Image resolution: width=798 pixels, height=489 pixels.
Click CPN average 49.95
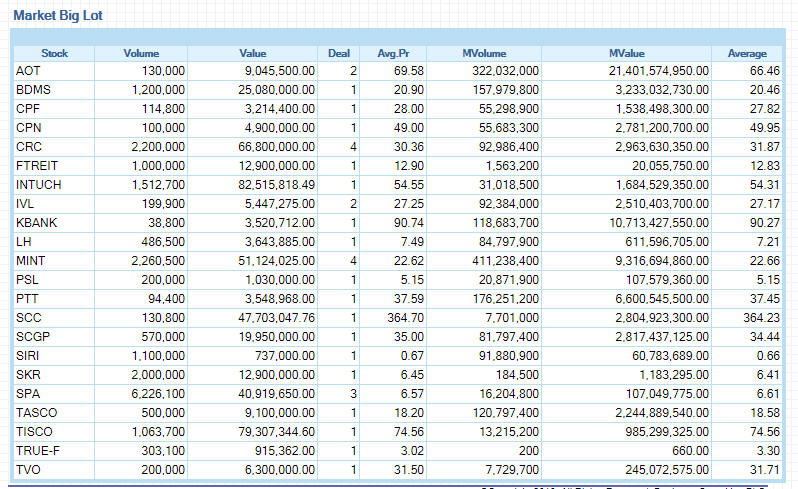(x=765, y=128)
